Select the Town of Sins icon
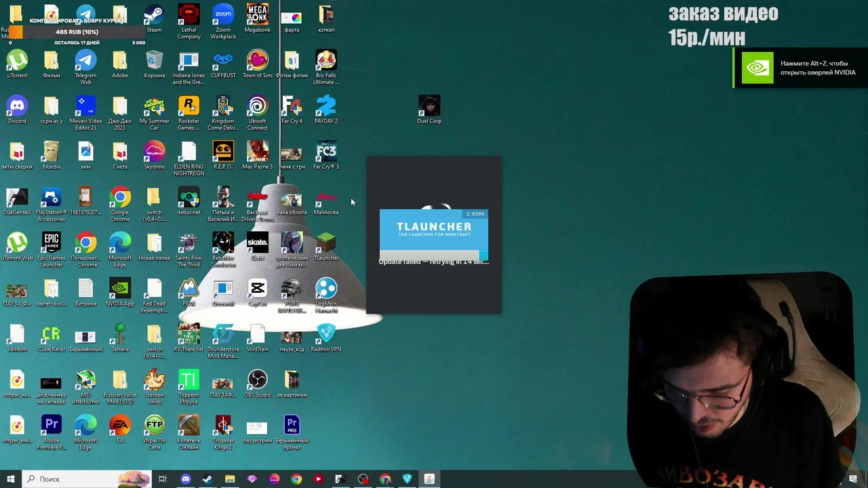This screenshot has height=488, width=868. pos(257,64)
